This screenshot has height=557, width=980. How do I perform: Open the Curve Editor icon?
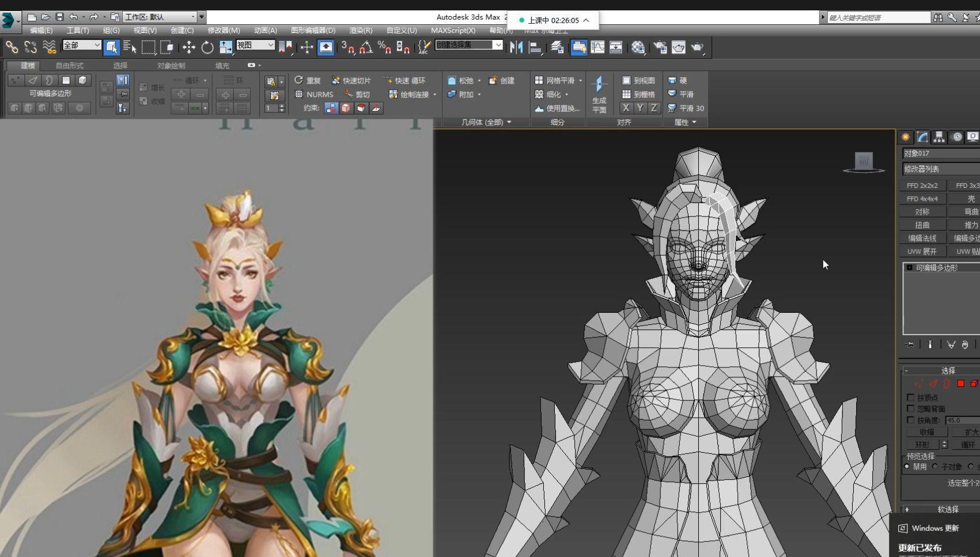597,47
